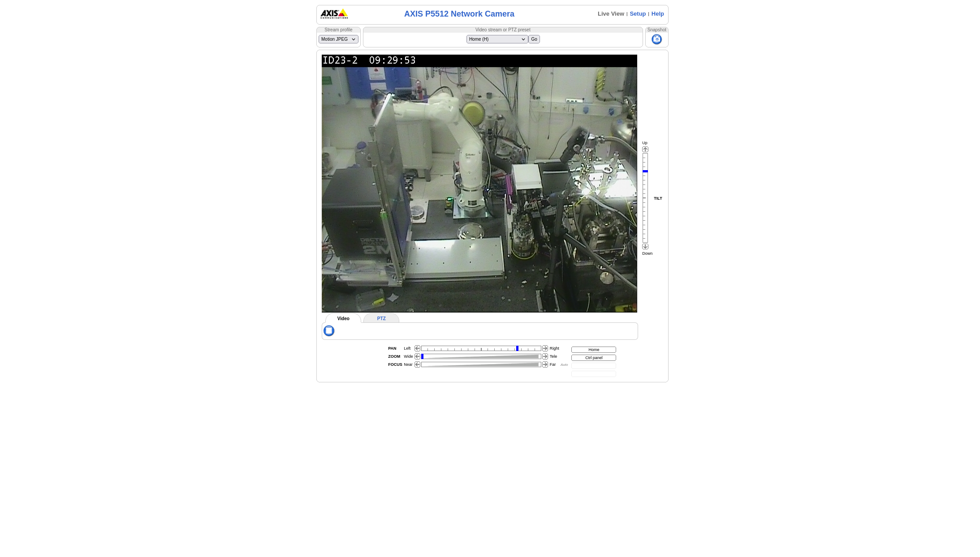Click the Focus Far arrow icon
Viewport: 980px width, 557px height.
(545, 364)
